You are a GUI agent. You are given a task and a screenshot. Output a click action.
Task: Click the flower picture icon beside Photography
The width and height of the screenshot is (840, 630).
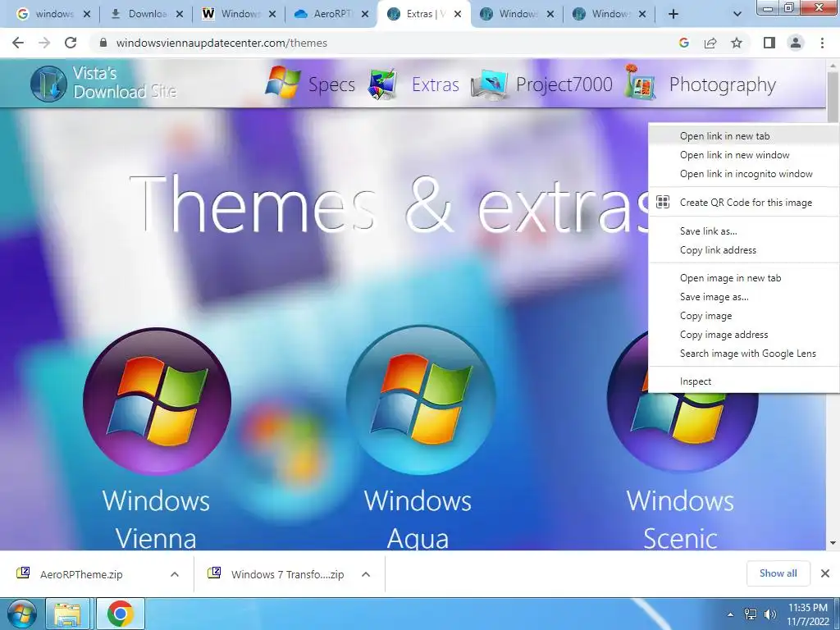coord(640,81)
